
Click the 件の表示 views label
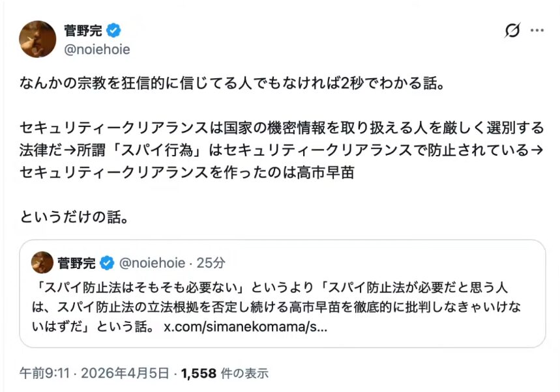[x=243, y=373]
